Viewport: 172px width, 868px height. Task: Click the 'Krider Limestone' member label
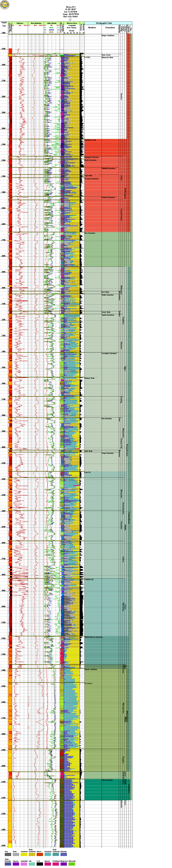91,160
